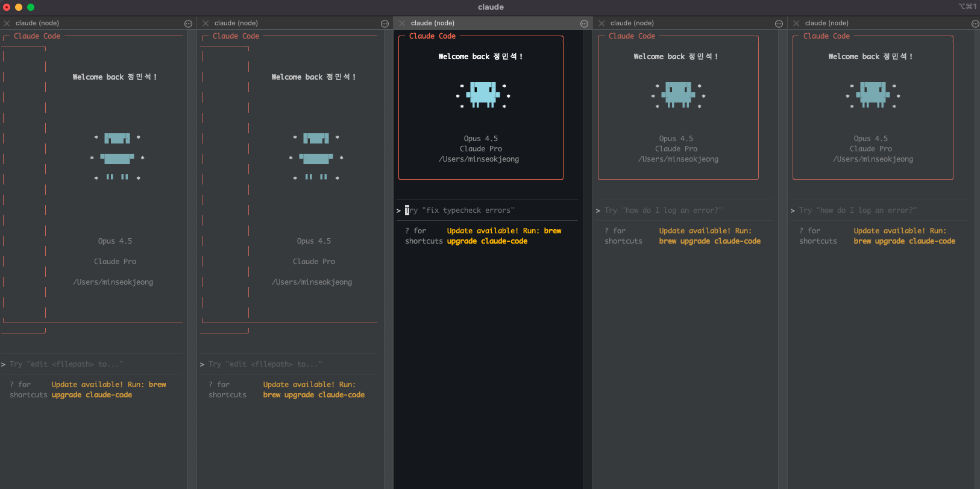The height and width of the screenshot is (489, 980).
Task: Click 'Opus 4.5' model label in second pane
Action: click(314, 241)
